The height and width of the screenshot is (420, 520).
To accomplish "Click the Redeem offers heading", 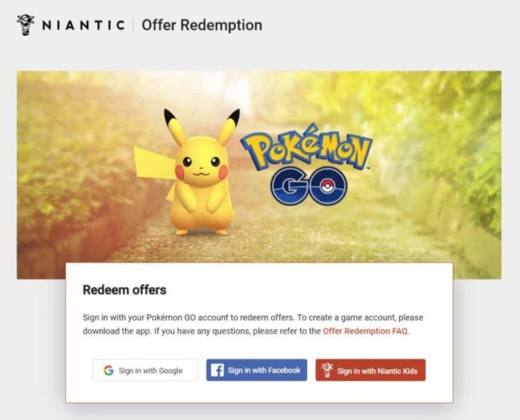I will pos(124,290).
